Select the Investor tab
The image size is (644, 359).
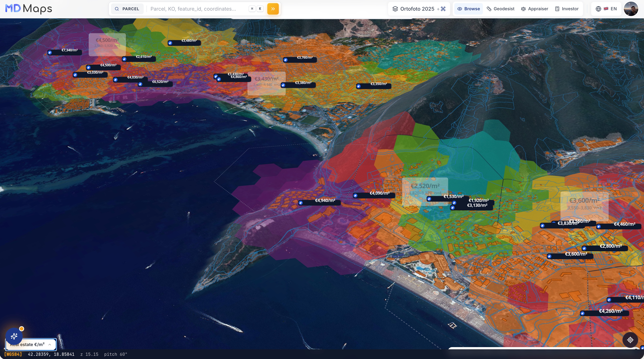click(x=567, y=9)
